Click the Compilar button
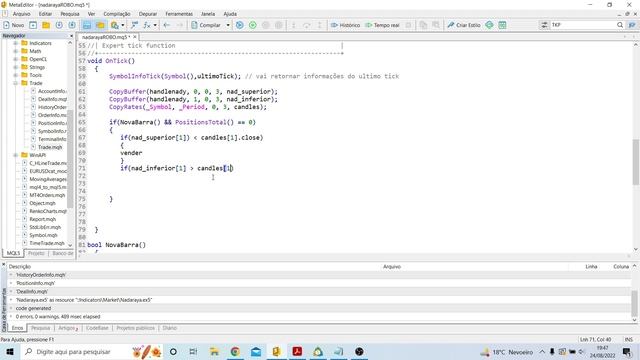This screenshot has width=640, height=360. coord(206,25)
